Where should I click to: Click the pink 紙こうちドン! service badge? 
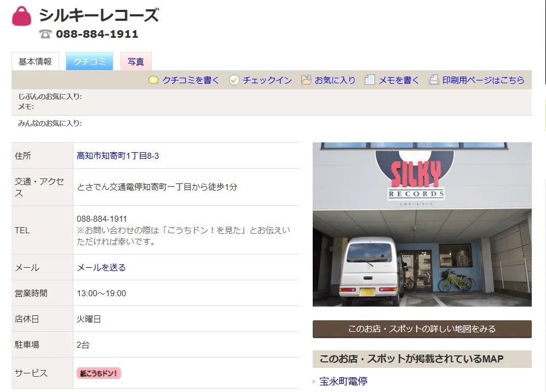[99, 373]
